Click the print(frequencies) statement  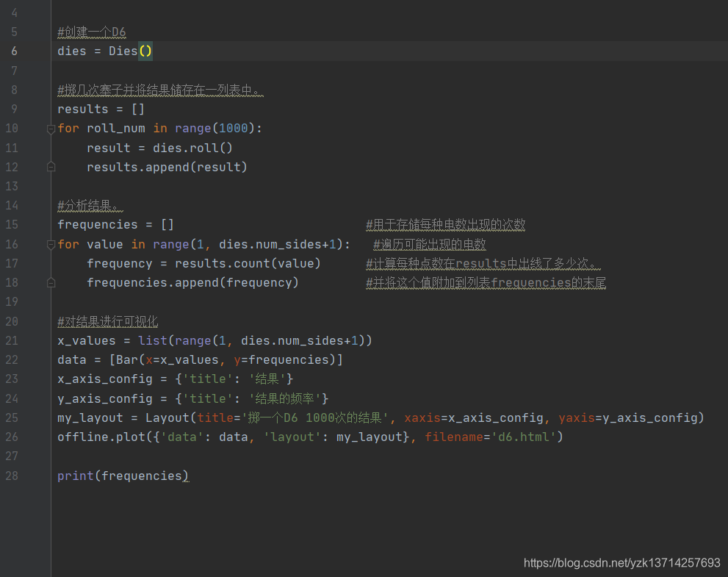tap(121, 476)
